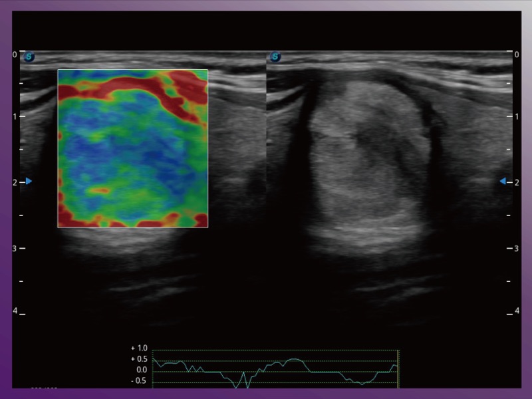Image resolution: width=532 pixels, height=399 pixels.
Task: Click the left depth scale 4 mark
Action: point(15,311)
